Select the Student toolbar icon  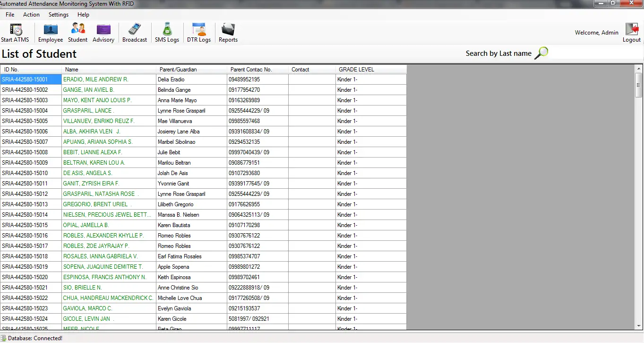(x=77, y=31)
